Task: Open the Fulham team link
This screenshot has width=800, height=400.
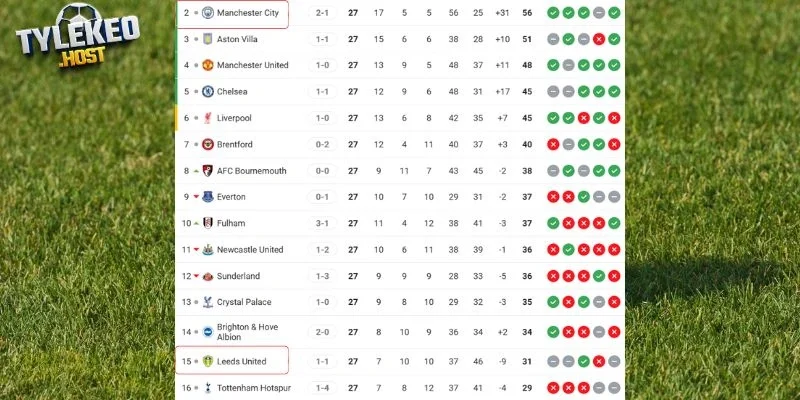Action: (x=231, y=223)
